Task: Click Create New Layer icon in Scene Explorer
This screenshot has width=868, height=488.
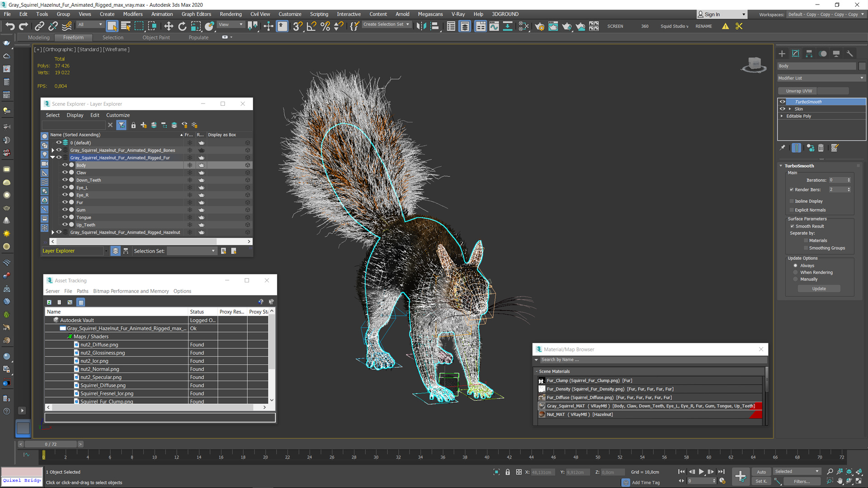Action: (143, 125)
